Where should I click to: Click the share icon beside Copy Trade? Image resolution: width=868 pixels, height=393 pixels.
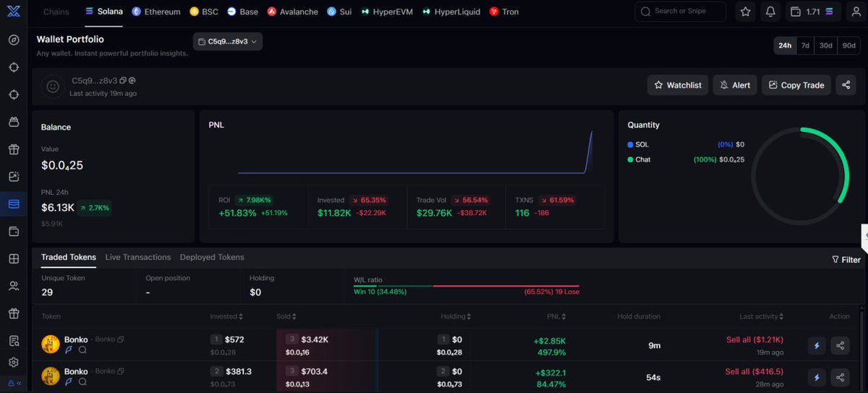click(x=846, y=85)
